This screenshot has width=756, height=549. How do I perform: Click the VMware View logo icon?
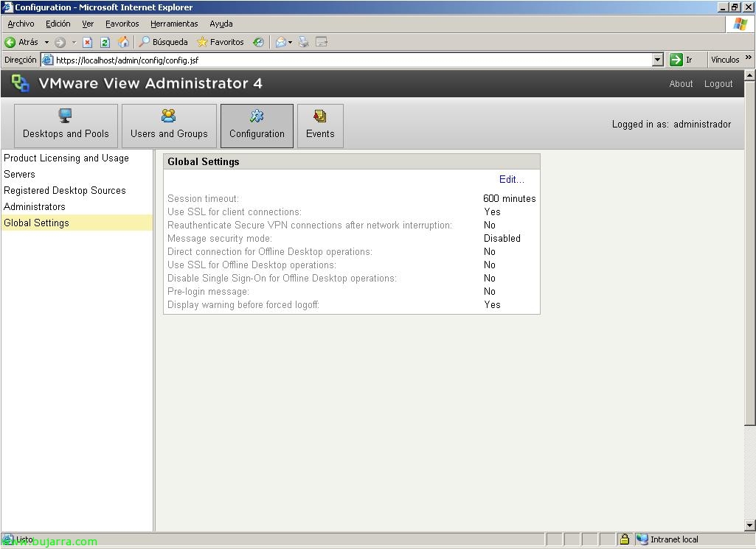20,83
